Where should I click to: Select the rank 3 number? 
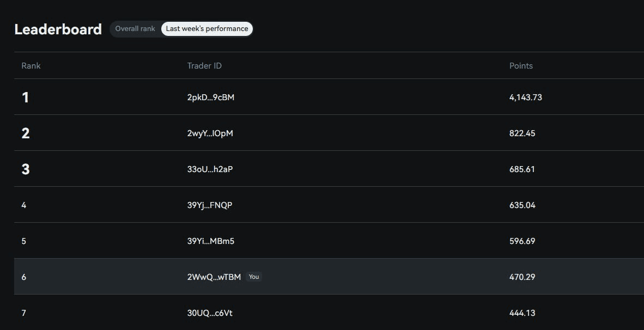coord(26,169)
